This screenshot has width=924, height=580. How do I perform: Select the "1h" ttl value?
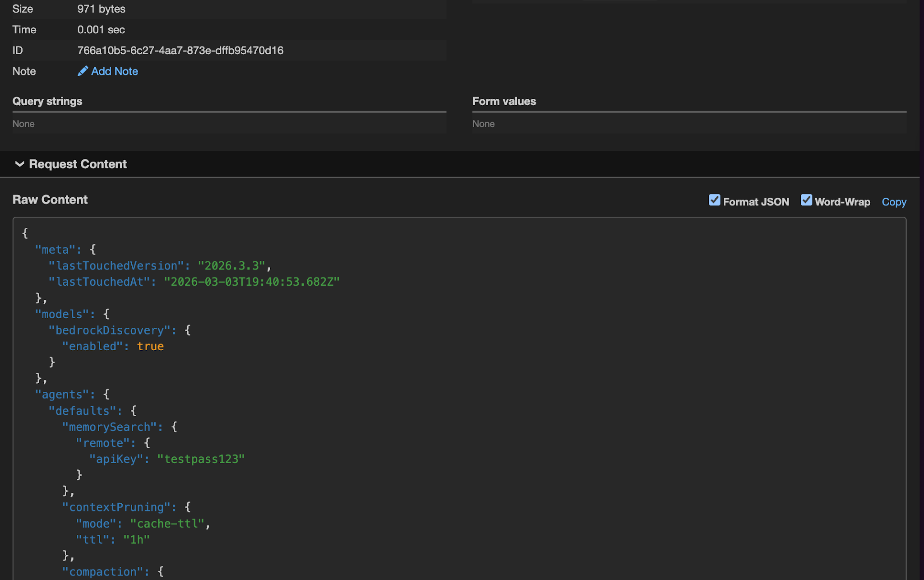[137, 539]
